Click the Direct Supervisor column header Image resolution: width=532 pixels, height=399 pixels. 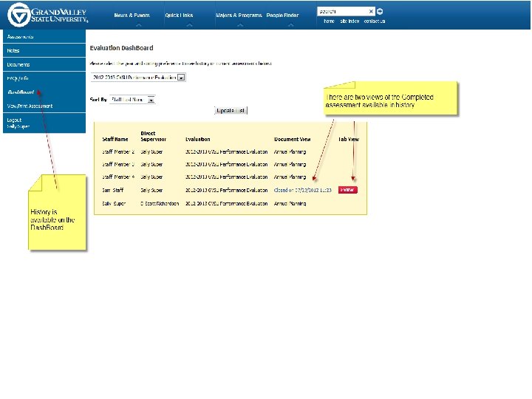[x=153, y=136]
